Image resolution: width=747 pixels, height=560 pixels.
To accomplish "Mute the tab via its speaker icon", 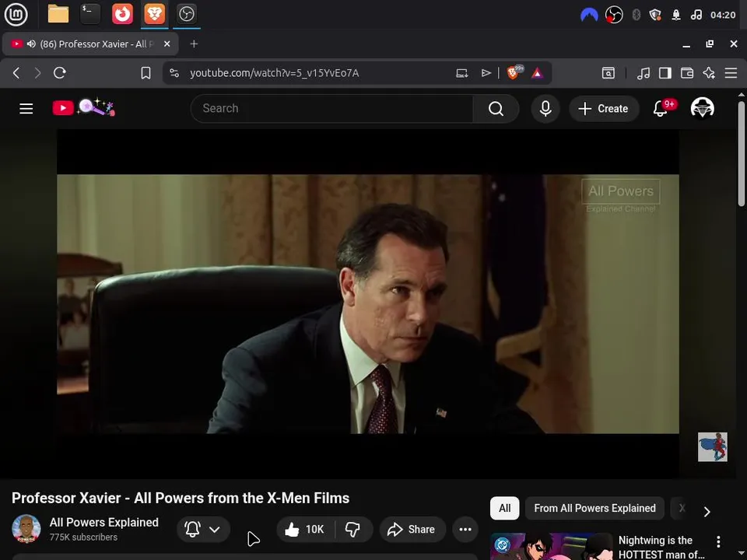I will click(x=31, y=44).
